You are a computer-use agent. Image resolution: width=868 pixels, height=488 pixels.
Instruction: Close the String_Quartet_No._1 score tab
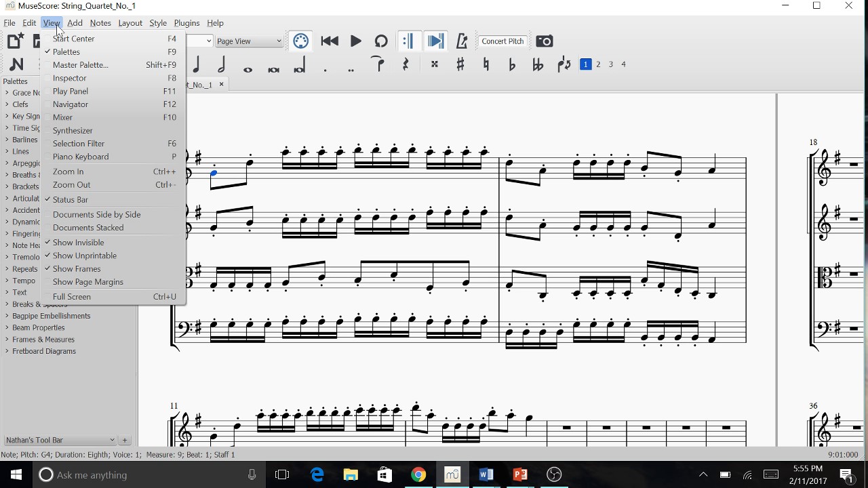click(221, 85)
